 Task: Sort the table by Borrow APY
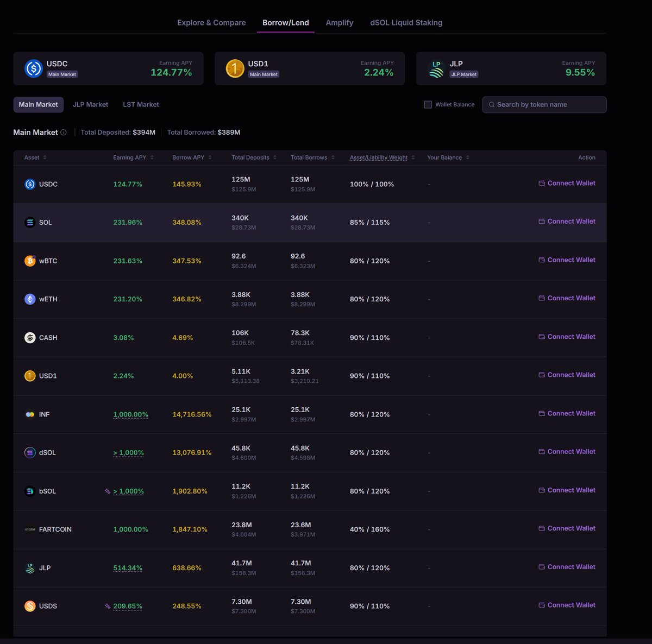192,157
